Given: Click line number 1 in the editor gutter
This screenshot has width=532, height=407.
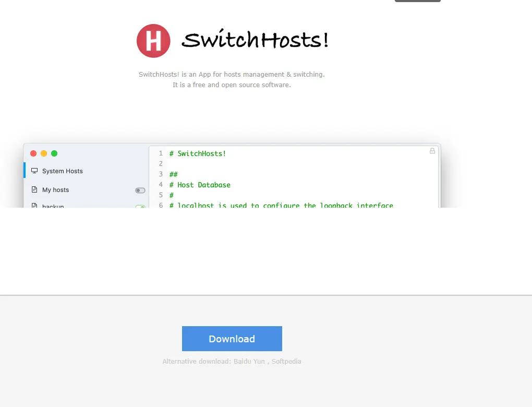Looking at the screenshot, I should 161,153.
